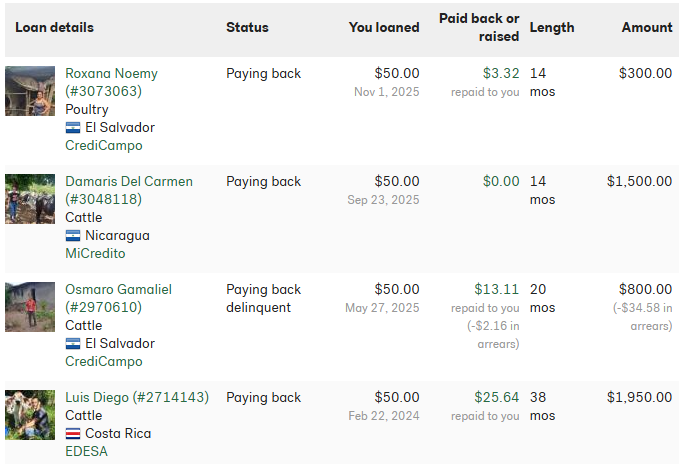Open Luis Diego's borrower photo
Viewport: 679px width, 464px height.
pos(30,415)
